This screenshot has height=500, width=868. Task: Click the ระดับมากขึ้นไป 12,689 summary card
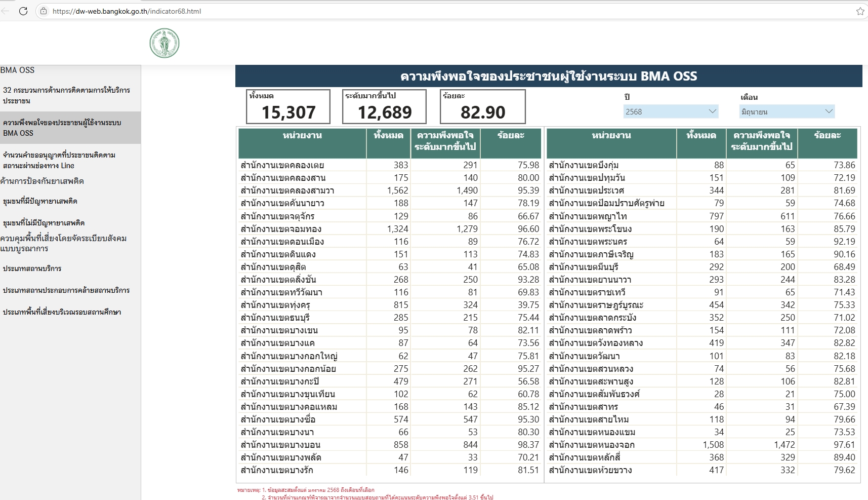[x=384, y=106]
